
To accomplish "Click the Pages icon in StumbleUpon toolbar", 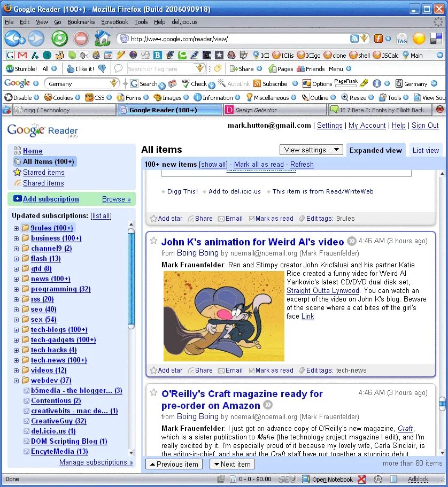I will click(281, 68).
